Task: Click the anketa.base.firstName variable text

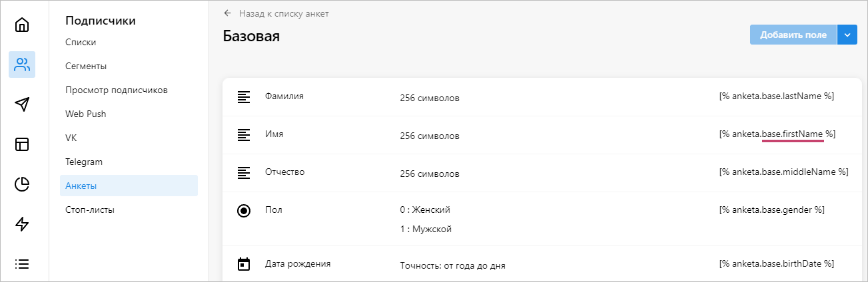Action: pos(777,134)
